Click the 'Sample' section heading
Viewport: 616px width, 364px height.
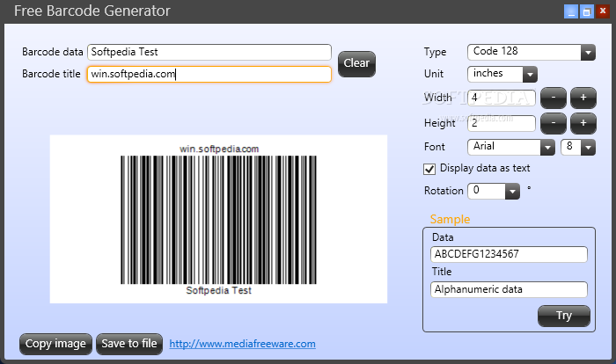[x=450, y=219]
